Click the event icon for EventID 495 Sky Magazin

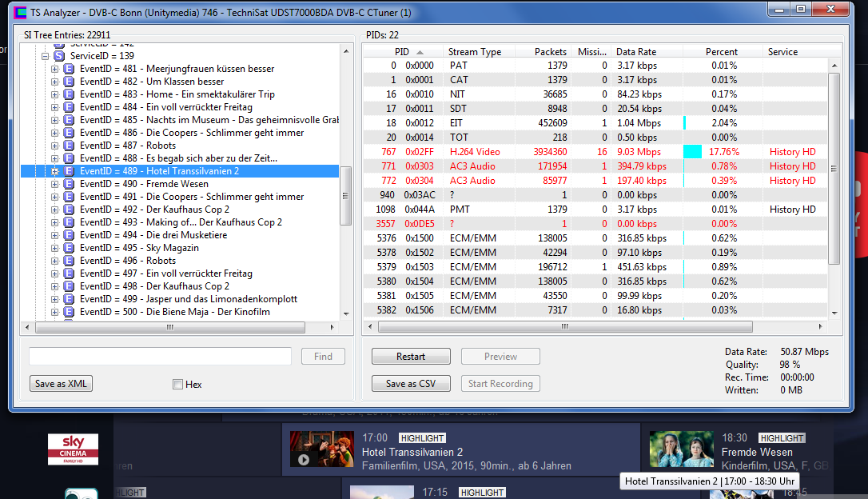click(x=69, y=248)
